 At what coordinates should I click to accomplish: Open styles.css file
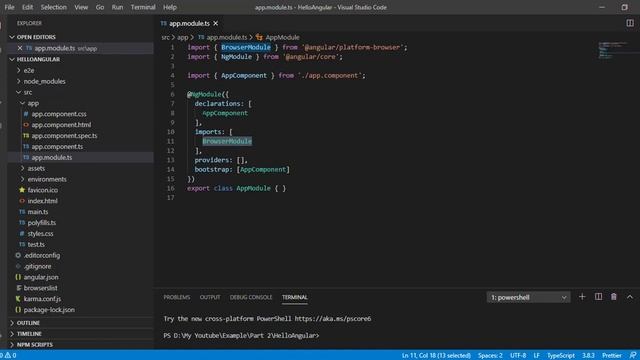(x=40, y=233)
